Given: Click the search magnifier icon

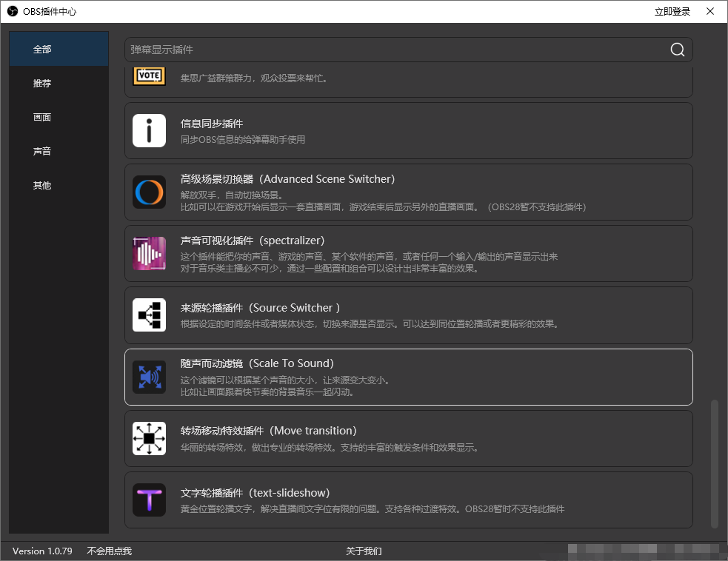Looking at the screenshot, I should coord(678,50).
